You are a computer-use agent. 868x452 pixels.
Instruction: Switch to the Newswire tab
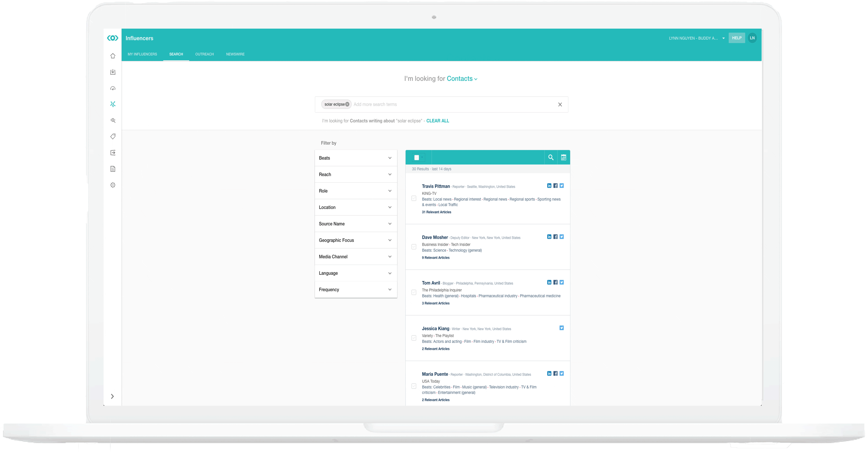[235, 54]
